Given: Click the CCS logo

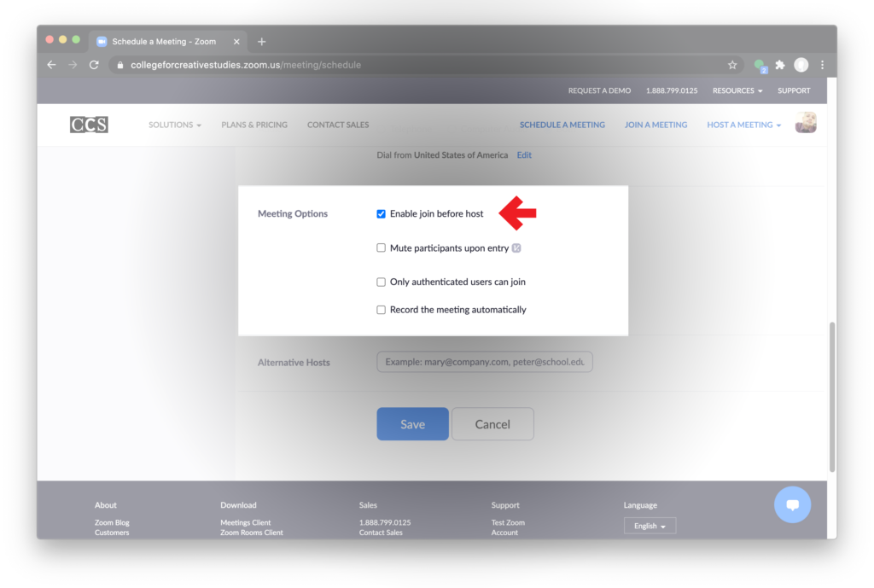Looking at the screenshot, I should [x=89, y=125].
